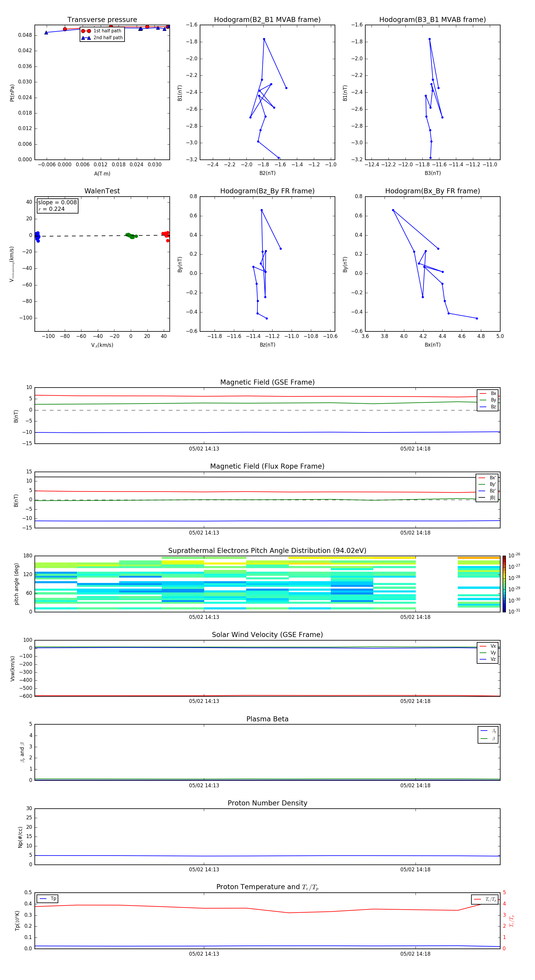
Task: Click the pitch angle colorbar scale
Action: click(504, 584)
